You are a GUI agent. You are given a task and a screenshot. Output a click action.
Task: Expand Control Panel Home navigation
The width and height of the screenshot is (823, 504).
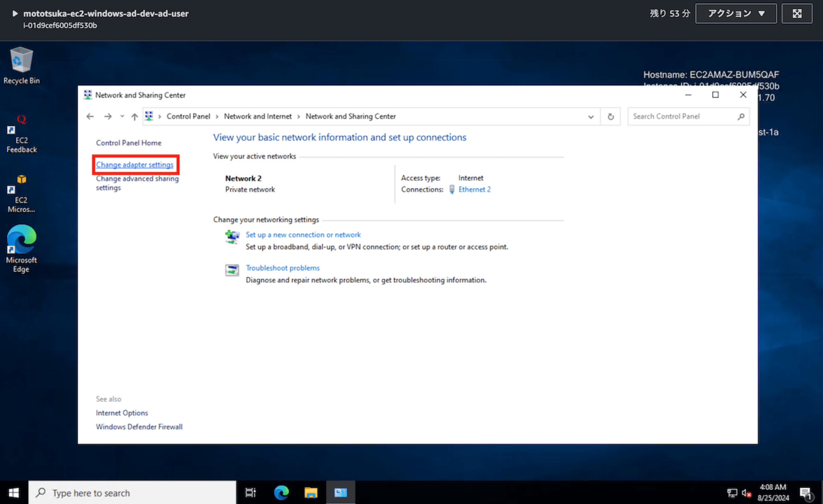pyautogui.click(x=128, y=142)
